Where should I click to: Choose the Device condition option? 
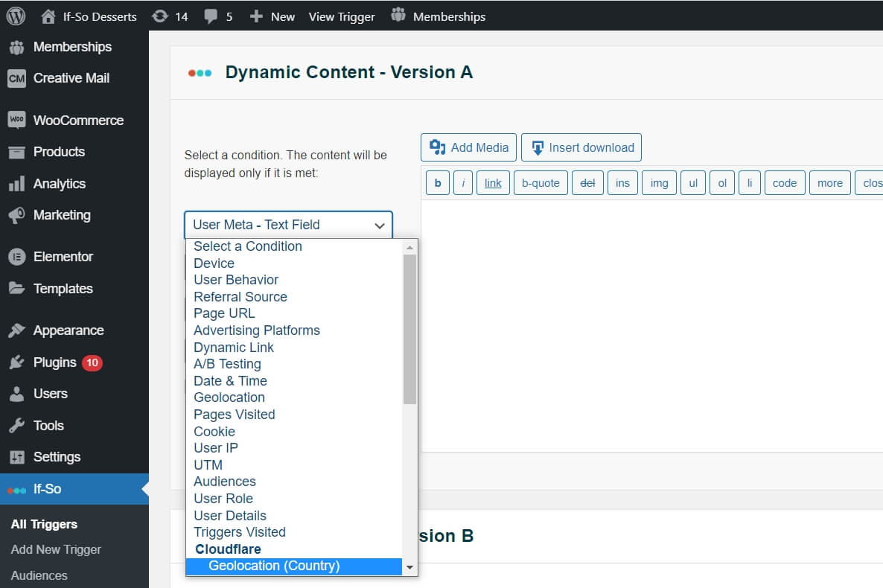214,263
